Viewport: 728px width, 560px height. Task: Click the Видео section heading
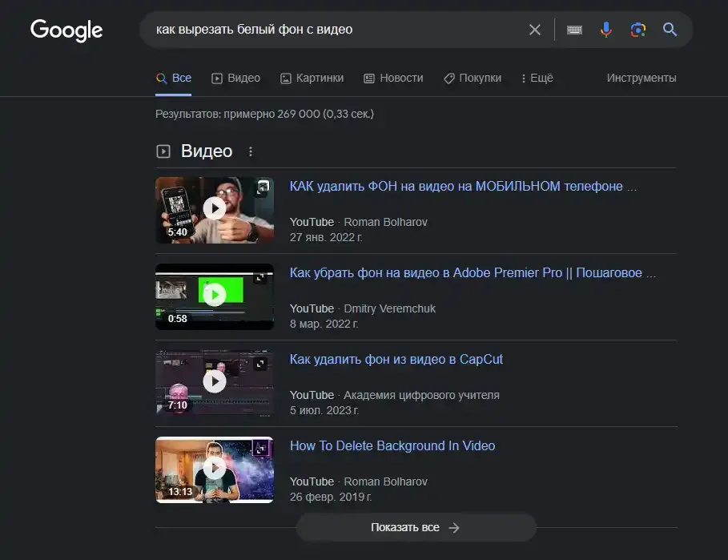pos(207,151)
